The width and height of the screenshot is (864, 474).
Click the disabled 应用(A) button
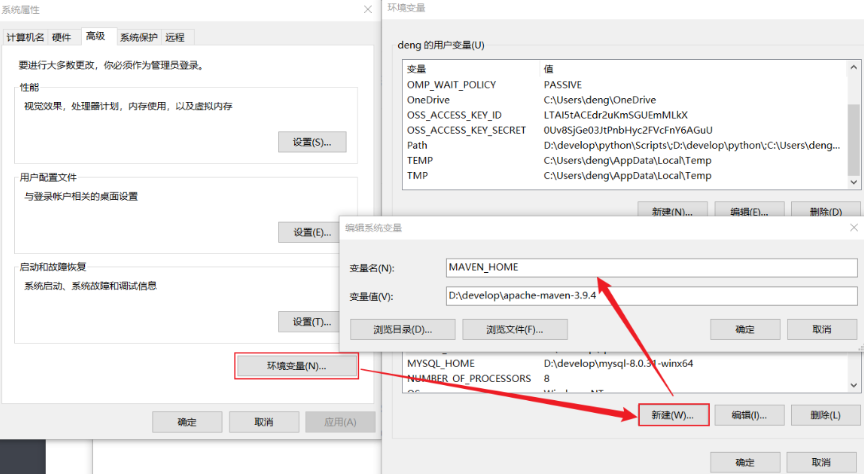coord(340,422)
